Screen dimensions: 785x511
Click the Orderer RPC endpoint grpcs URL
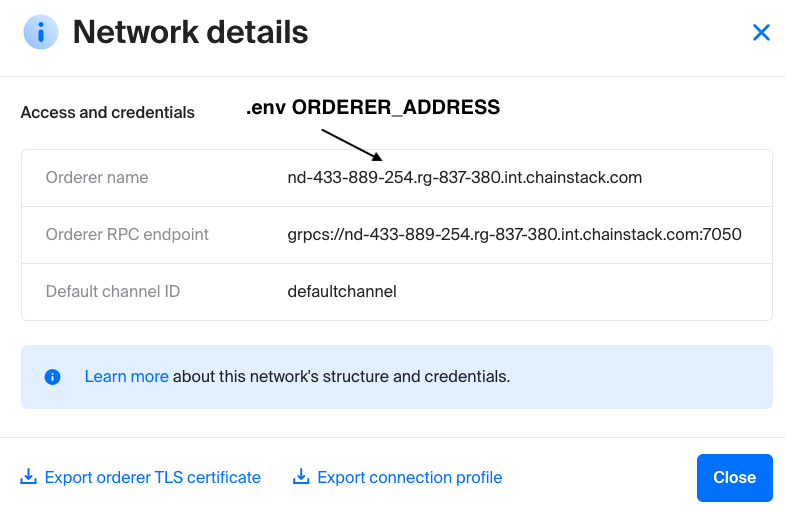[514, 235]
